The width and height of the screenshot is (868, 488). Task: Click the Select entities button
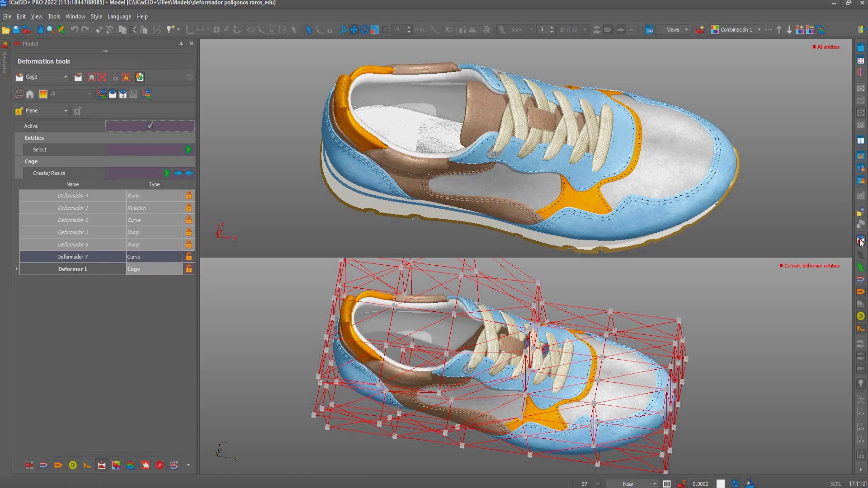189,149
